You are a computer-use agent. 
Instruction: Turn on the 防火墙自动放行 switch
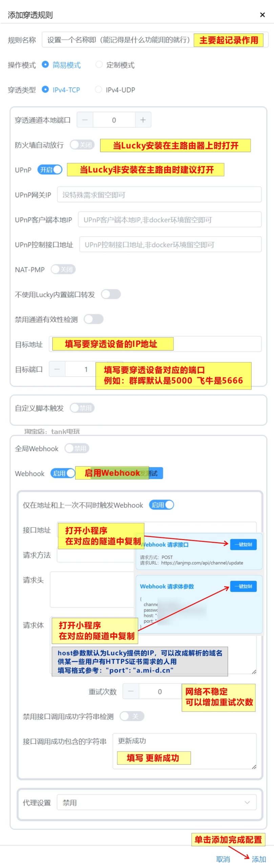click(x=82, y=145)
